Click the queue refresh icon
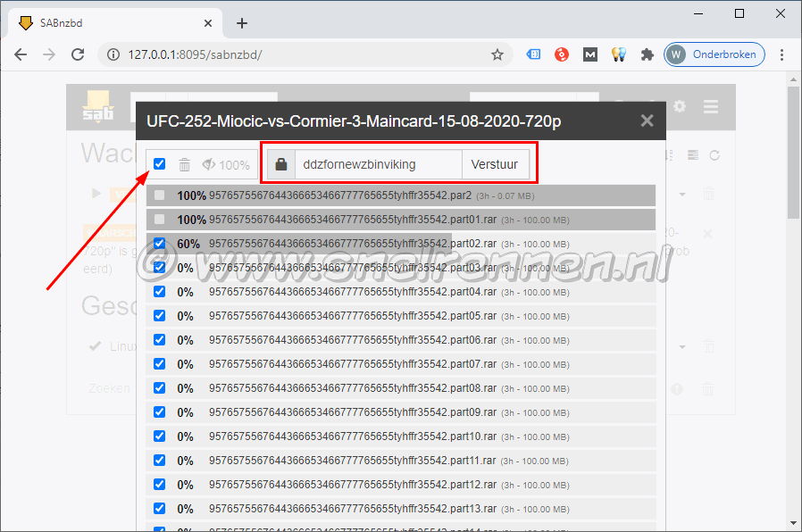Viewport: 802px width, 532px height. pos(714,154)
